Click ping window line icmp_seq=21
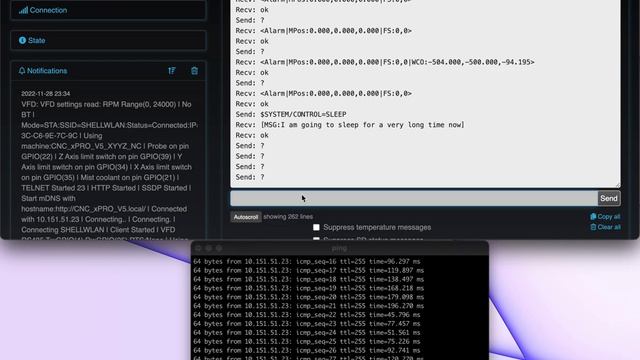 [309, 306]
